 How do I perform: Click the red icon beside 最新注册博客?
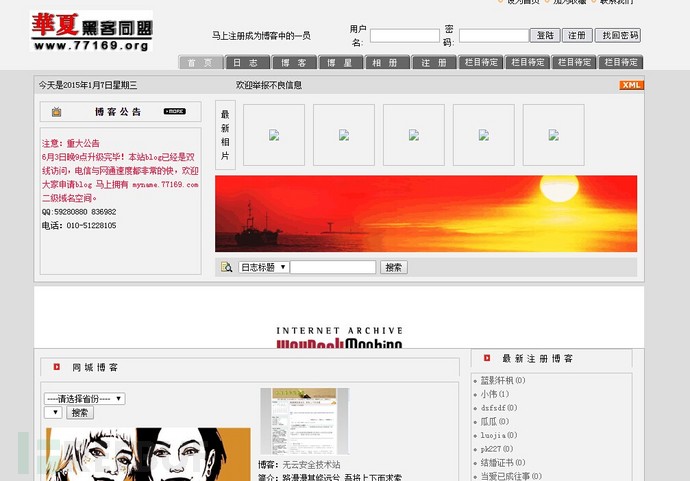pos(487,358)
